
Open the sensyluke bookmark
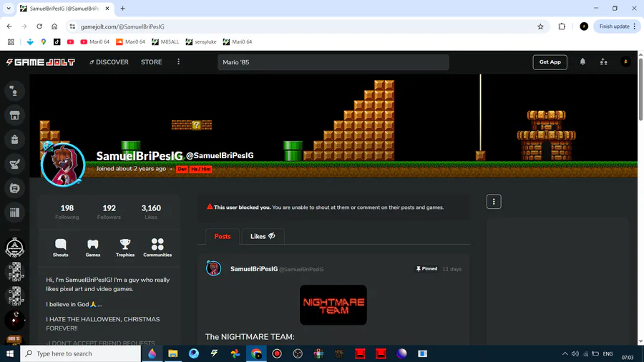pos(201,42)
